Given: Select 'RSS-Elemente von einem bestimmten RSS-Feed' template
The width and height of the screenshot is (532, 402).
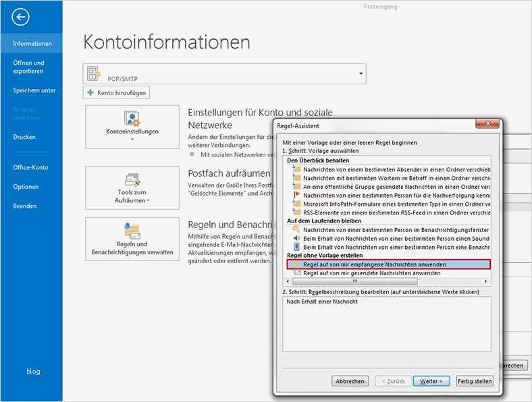Looking at the screenshot, I should 396,213.
